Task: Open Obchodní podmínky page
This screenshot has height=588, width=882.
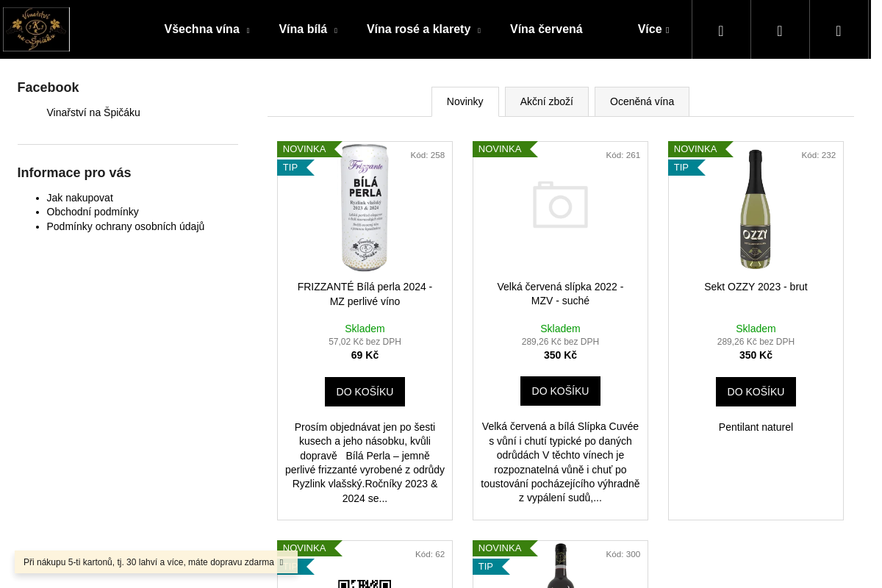Action: click(x=93, y=212)
